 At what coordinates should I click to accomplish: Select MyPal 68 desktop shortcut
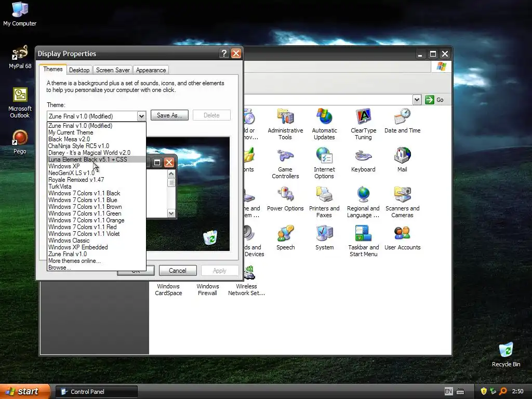[x=20, y=57]
